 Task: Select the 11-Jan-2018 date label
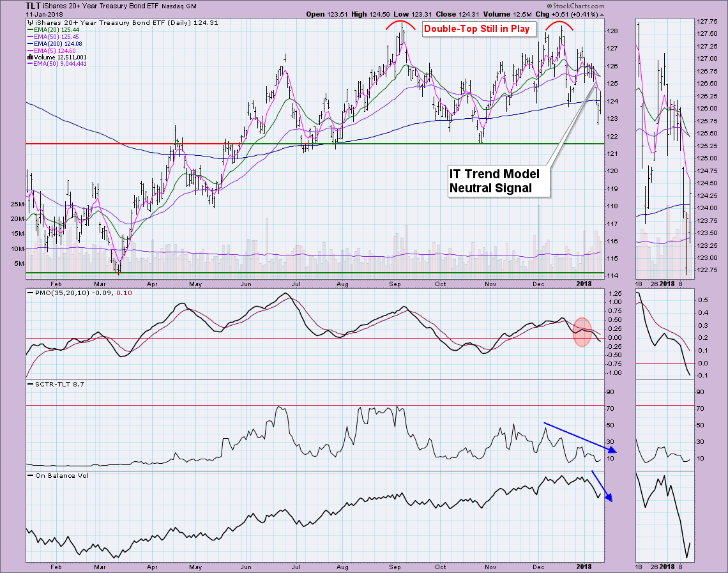coord(44,15)
